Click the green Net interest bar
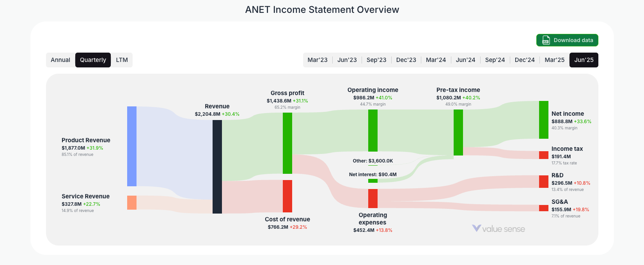 373,181
